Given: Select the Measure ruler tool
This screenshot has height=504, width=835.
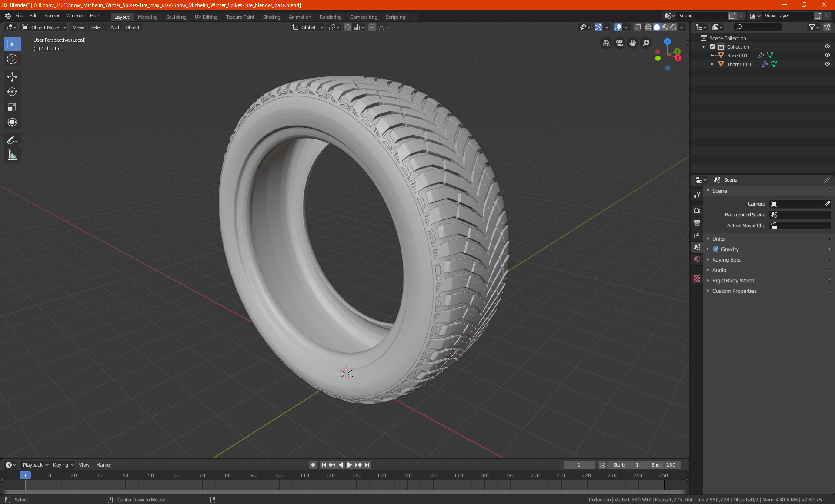Looking at the screenshot, I should [12, 155].
